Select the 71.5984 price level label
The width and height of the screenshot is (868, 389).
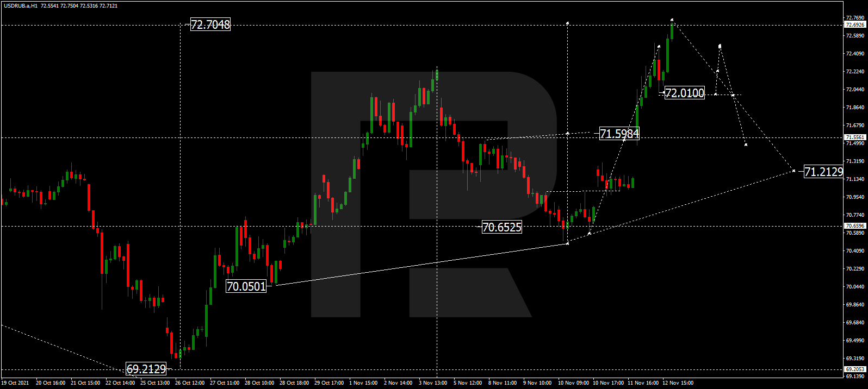(619, 133)
